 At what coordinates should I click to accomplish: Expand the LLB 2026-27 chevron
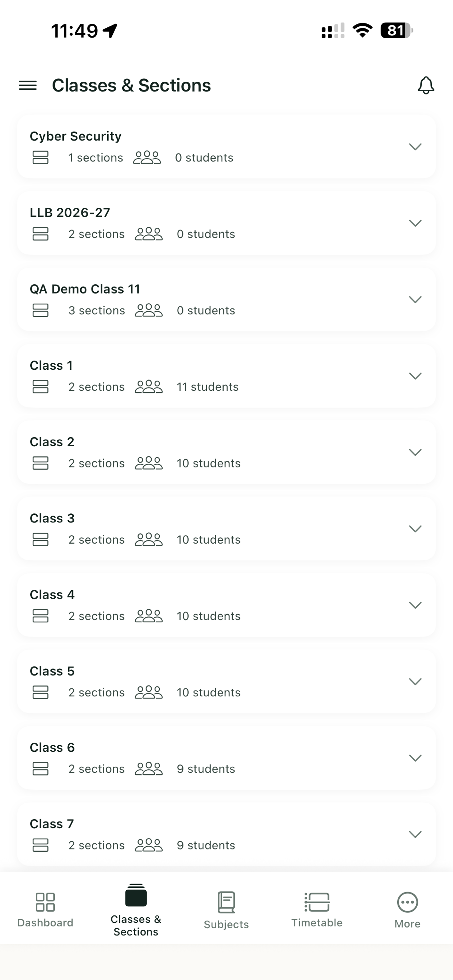[415, 223]
